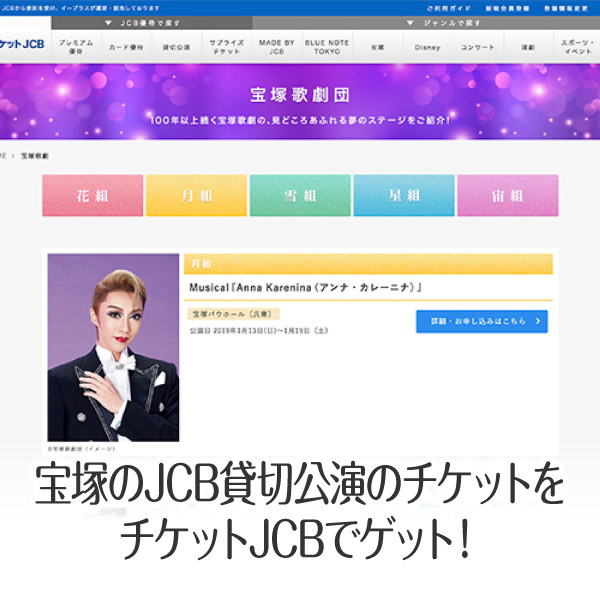
Task: Select the Disney menu item
Action: (427, 47)
